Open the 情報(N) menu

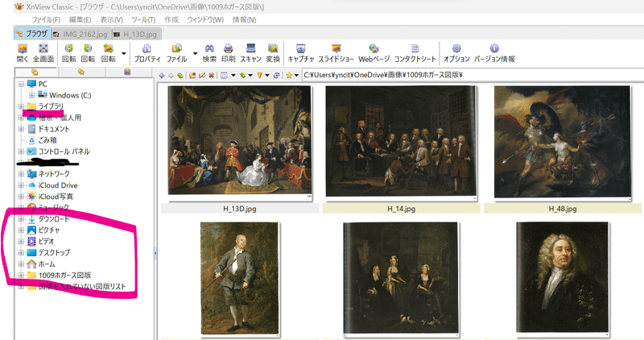245,19
